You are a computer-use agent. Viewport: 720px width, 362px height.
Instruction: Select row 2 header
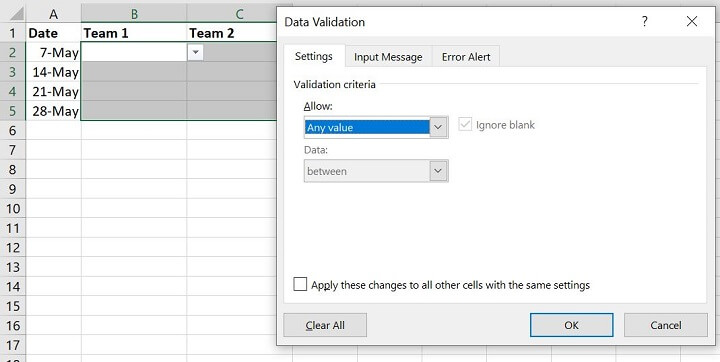(12, 52)
